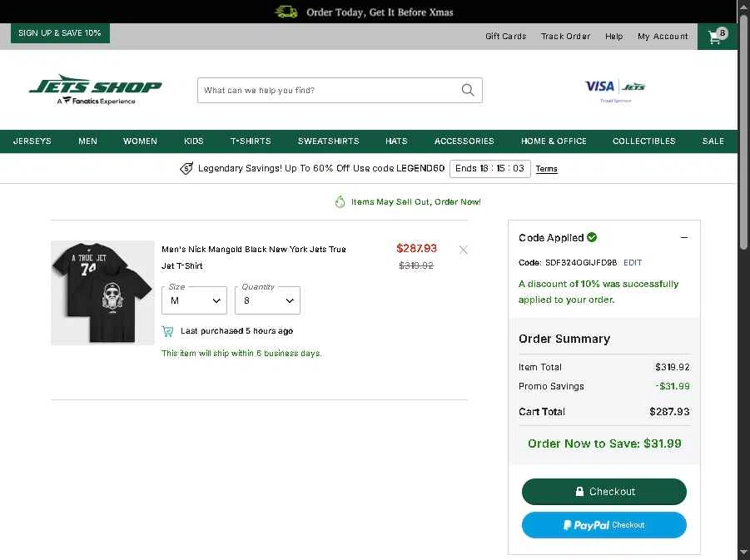The height and width of the screenshot is (560, 750).
Task: Open Gift Cards link
Action: tap(505, 37)
